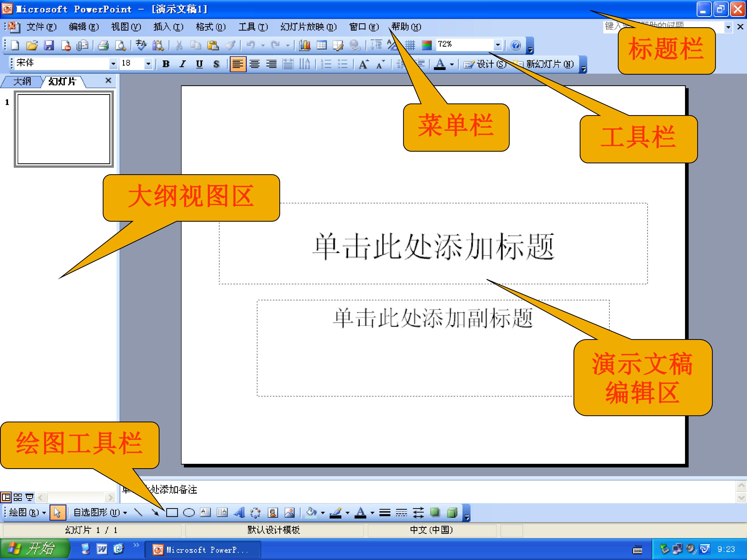The width and height of the screenshot is (747, 560).
Task: Select slide 1 thumbnail in panel
Action: [x=64, y=129]
